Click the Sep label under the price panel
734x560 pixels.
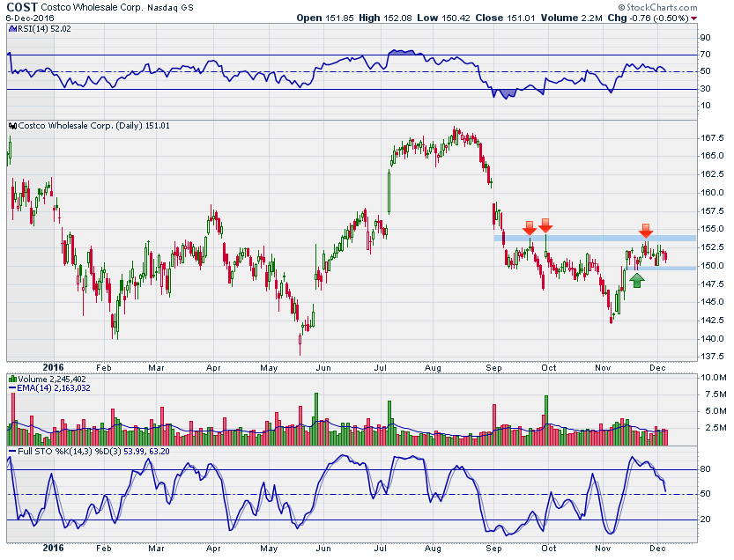click(x=493, y=368)
